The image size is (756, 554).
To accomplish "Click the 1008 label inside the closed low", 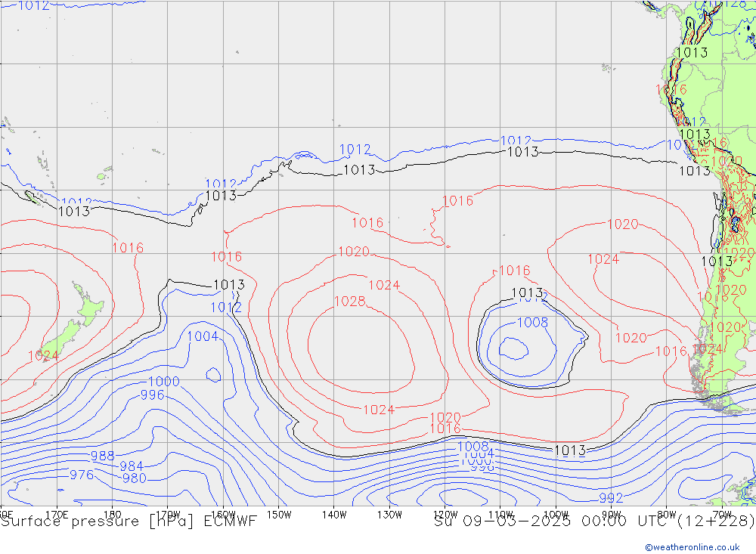I will coord(532,323).
